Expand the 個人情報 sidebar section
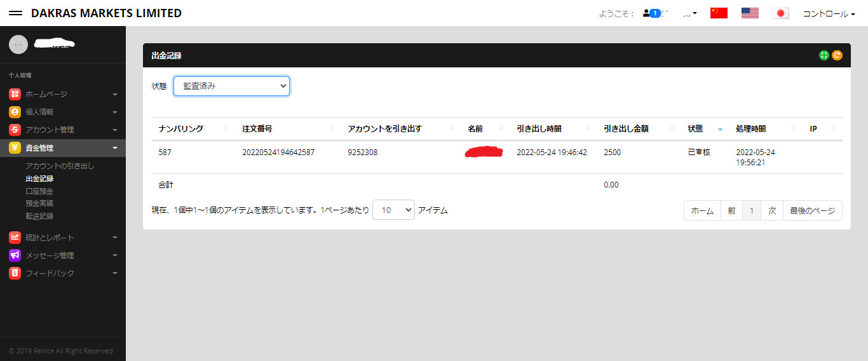This screenshot has height=361, width=868. [x=63, y=112]
